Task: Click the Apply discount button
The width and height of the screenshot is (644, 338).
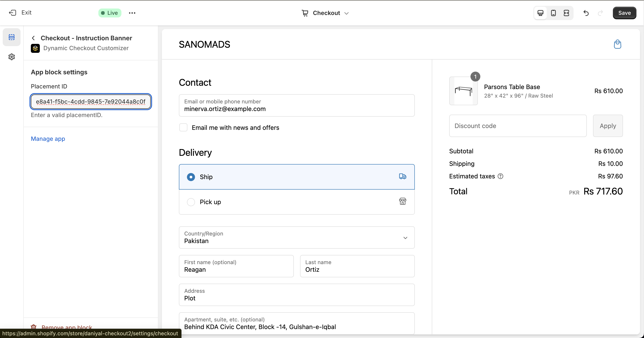Action: 608,126
